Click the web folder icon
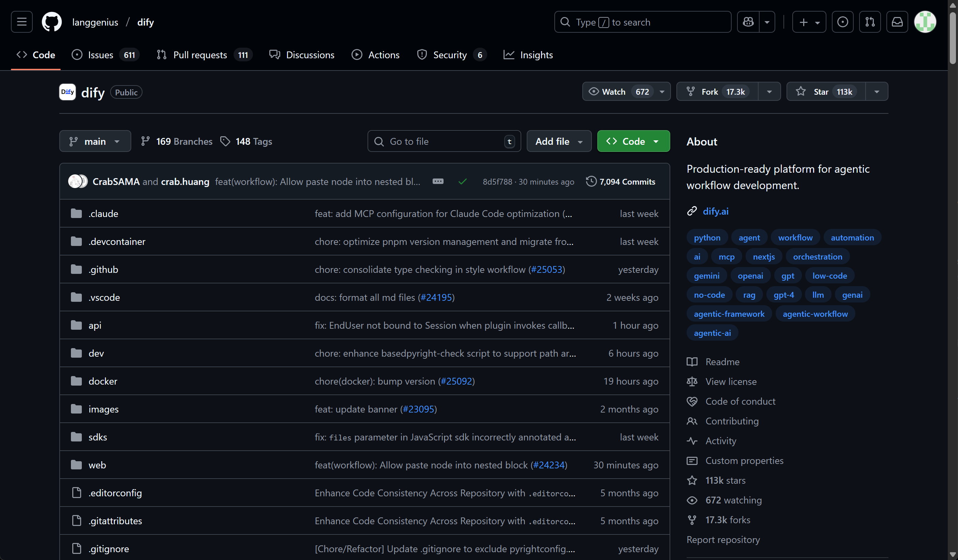Viewport: 958px width, 560px height. [x=76, y=465]
